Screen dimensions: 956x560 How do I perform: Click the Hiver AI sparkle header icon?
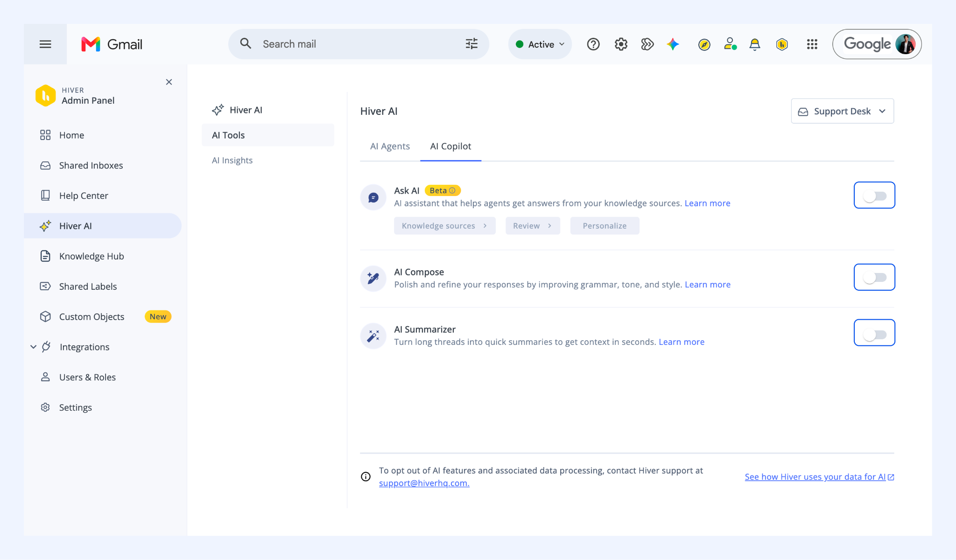pos(218,110)
